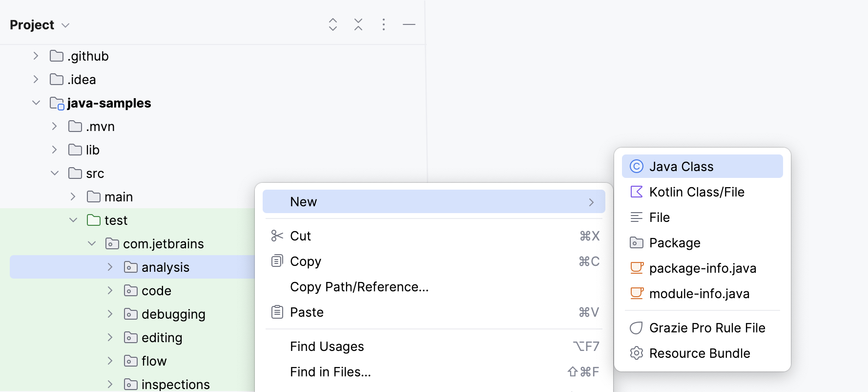Select Copy Path/Reference menu item
Screen dimensions: 868x392
click(x=359, y=287)
